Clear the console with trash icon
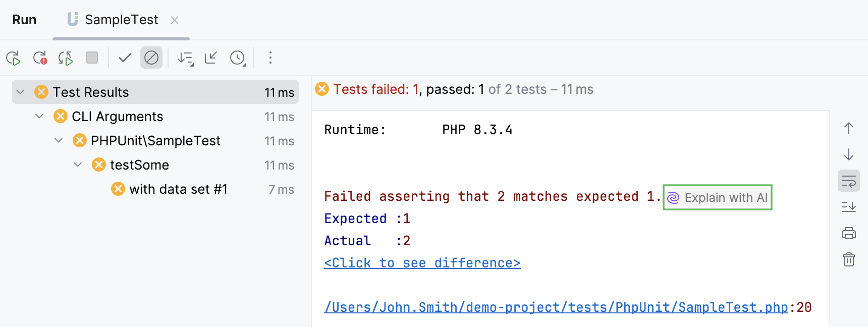The width and height of the screenshot is (868, 327). tap(849, 260)
